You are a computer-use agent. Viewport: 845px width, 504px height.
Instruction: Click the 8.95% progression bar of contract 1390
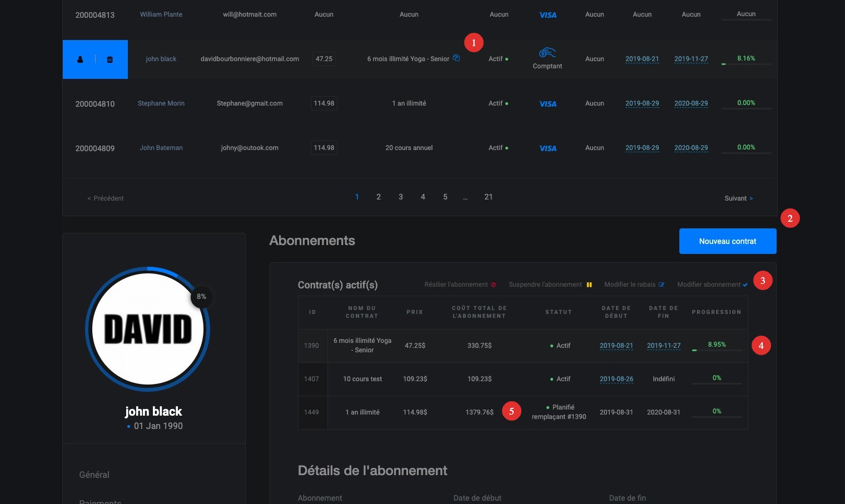tap(717, 350)
